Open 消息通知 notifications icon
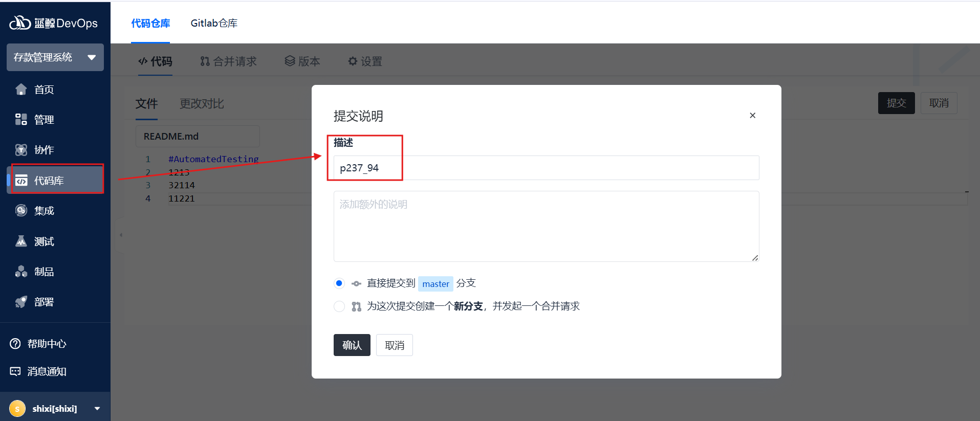 (15, 371)
